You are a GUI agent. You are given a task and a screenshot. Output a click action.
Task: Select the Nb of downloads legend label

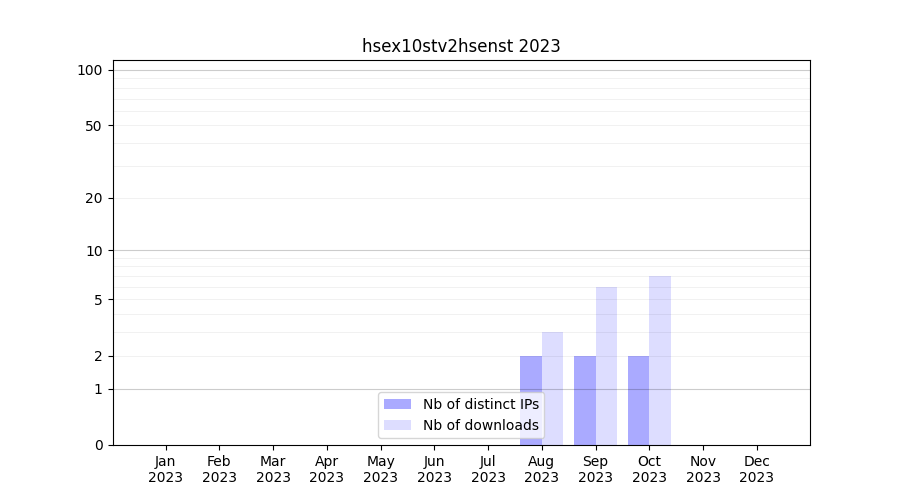(x=480, y=425)
